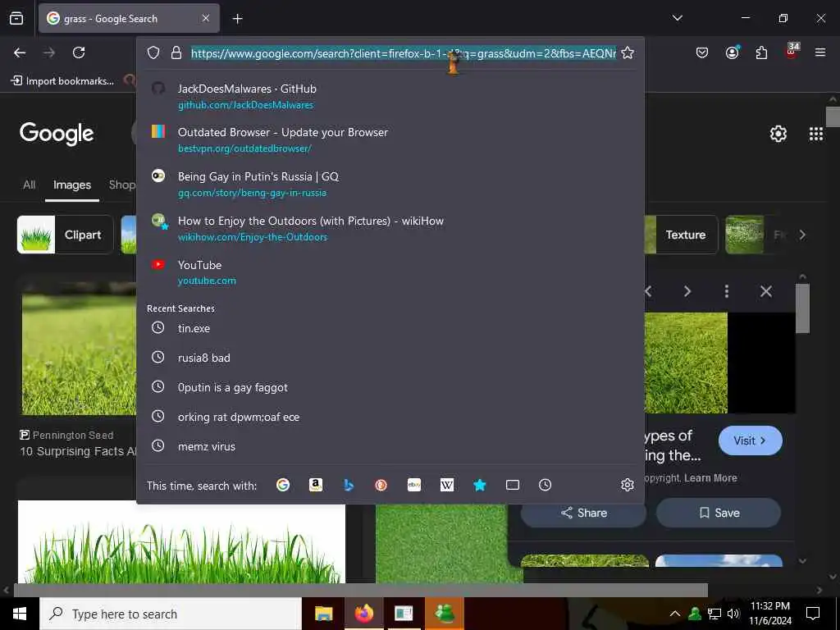Screen dimensions: 840x630
Task: Choose recent search tin.exe
Action: (x=390, y=328)
